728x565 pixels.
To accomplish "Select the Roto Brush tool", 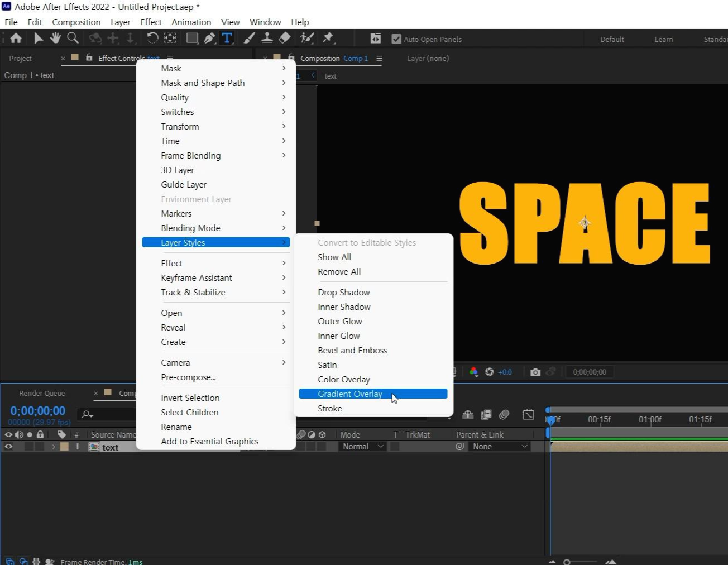I will (x=306, y=38).
